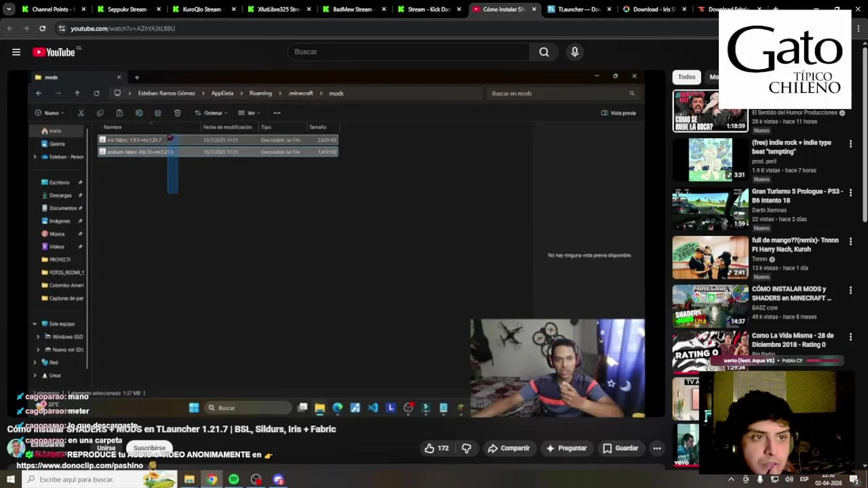Switch to the XfutLibre325 Stream tab
868x488 pixels.
point(277,9)
